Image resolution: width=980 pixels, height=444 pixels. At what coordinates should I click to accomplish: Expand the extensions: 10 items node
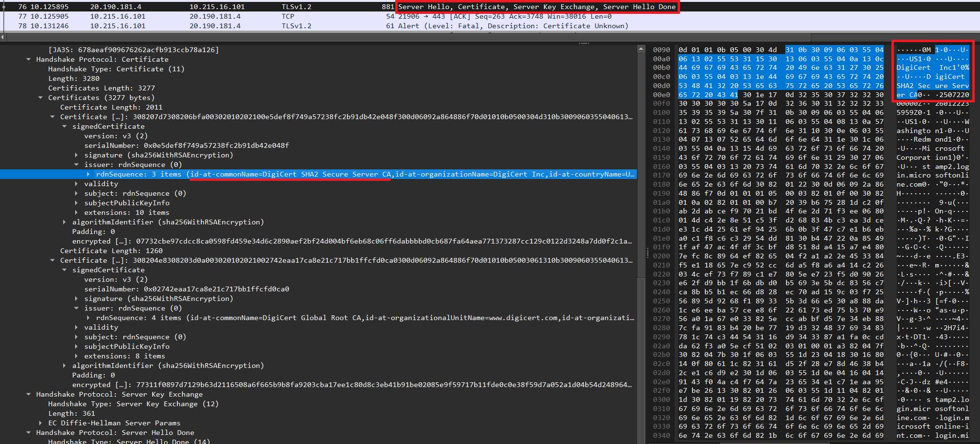77,212
